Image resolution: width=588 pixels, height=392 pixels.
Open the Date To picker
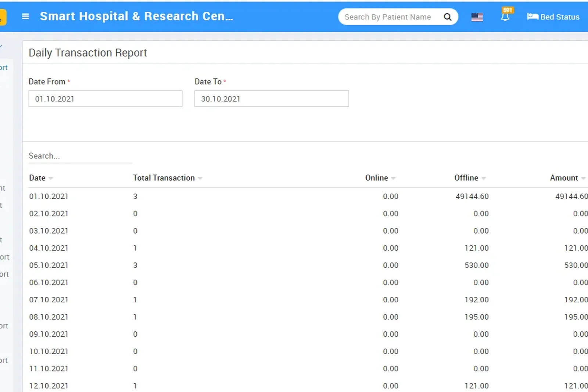click(x=272, y=99)
